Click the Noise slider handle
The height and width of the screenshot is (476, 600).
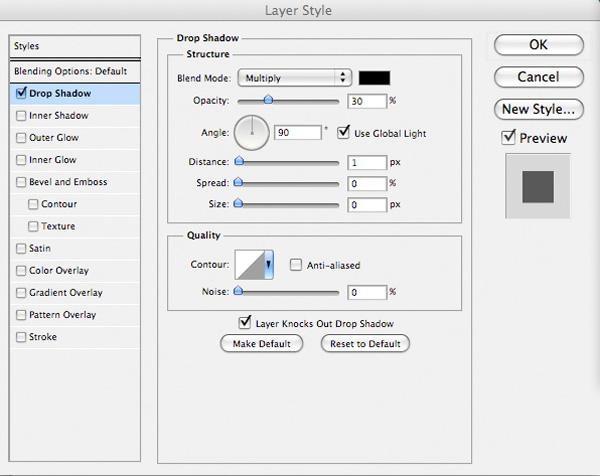(x=238, y=291)
